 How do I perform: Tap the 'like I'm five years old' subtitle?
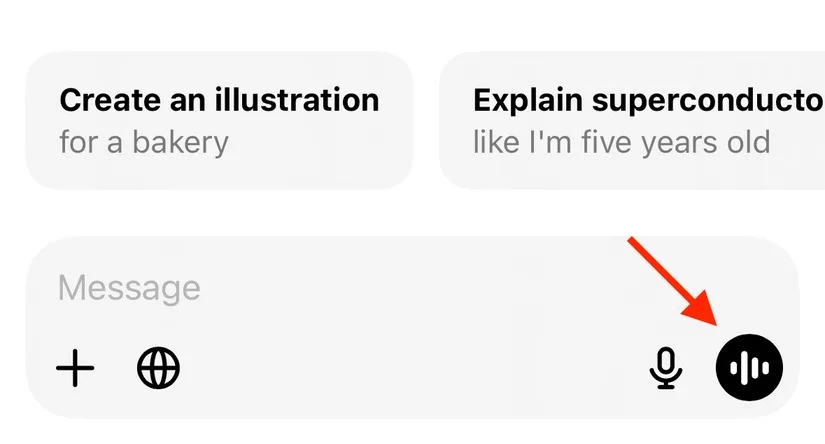pyautogui.click(x=621, y=143)
